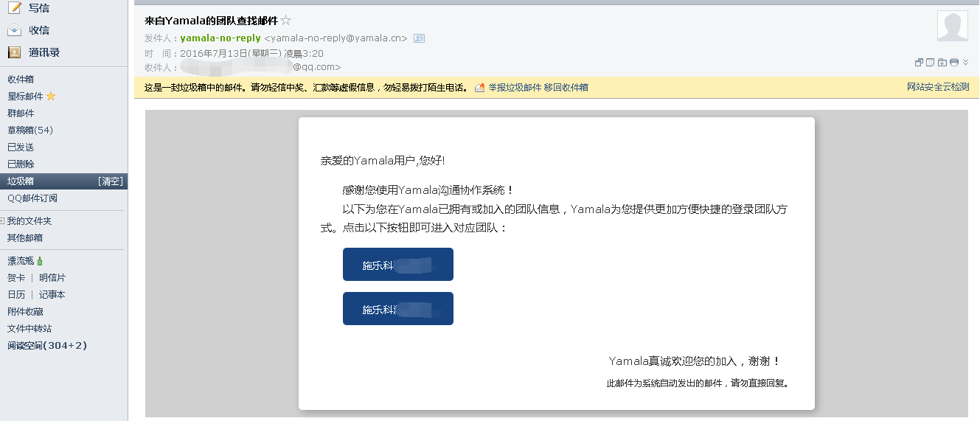Image resolution: width=980 pixels, height=421 pixels.
Task: Open the 收件箱 inbox folder
Action: (x=21, y=80)
